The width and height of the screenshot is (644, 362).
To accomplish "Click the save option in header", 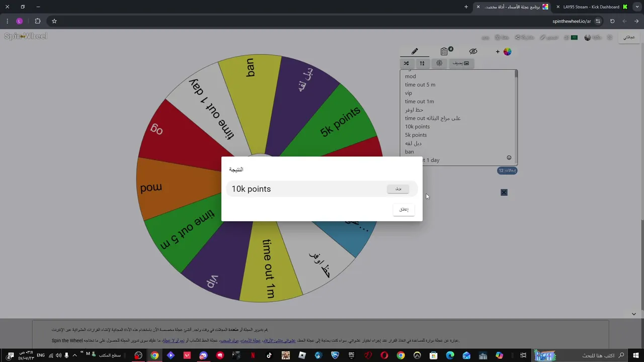I will [502, 37].
